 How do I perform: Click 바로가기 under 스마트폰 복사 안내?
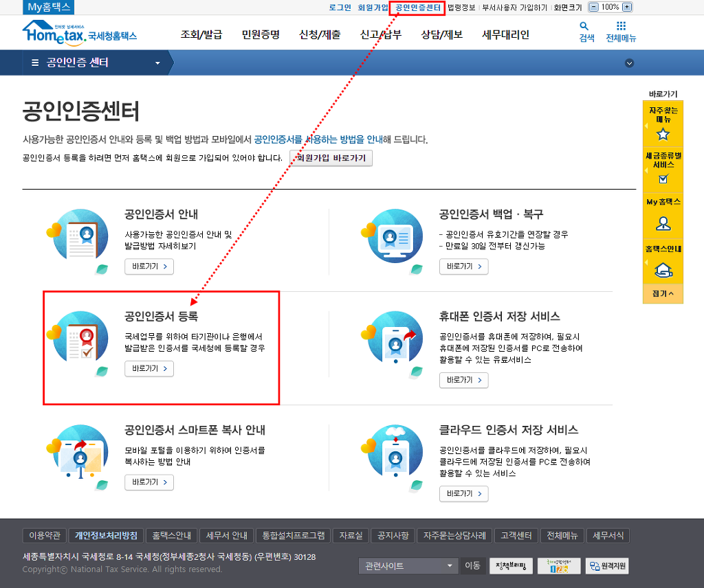coord(149,482)
